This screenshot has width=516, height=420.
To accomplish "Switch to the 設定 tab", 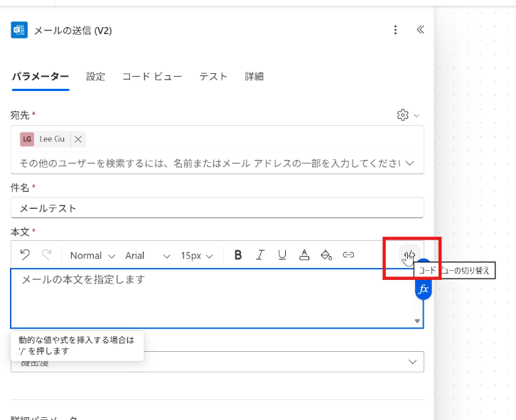I will coord(95,77).
